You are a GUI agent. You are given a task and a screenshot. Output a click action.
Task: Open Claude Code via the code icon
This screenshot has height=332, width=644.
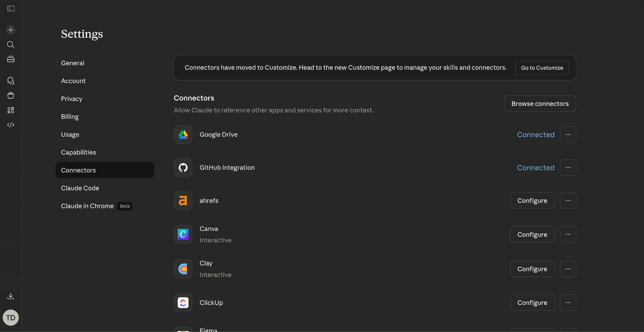(x=11, y=125)
